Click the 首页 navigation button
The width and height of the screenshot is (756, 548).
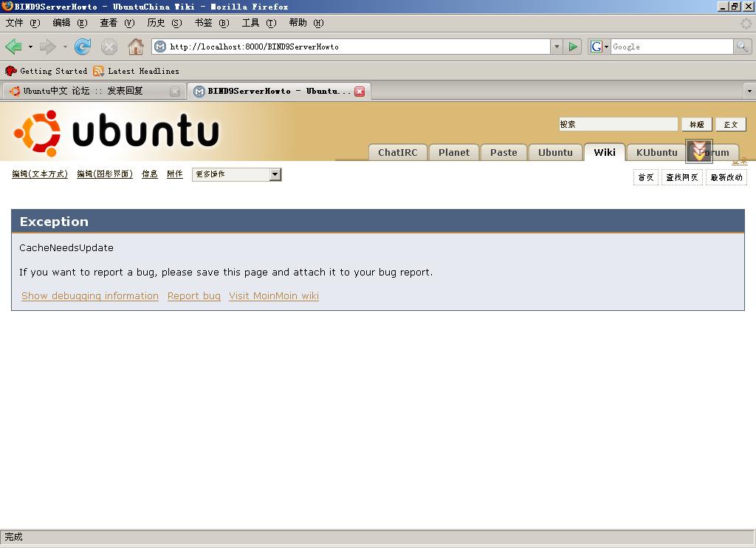645,177
